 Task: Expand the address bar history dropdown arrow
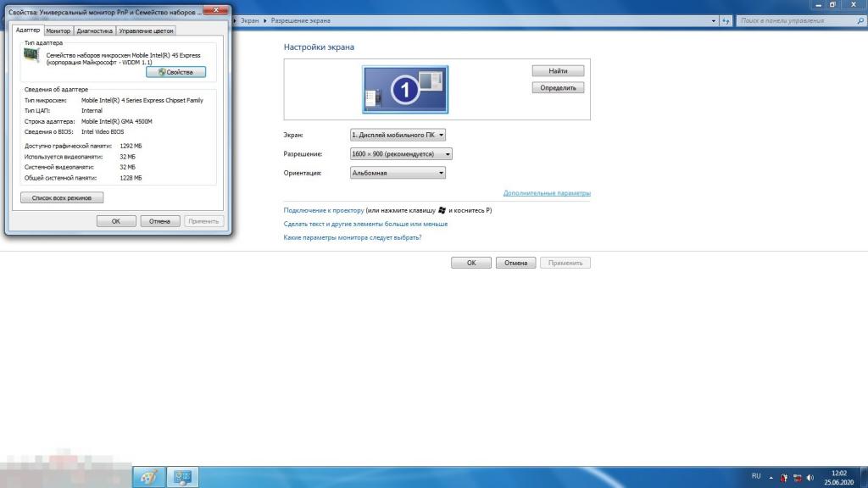pos(713,21)
